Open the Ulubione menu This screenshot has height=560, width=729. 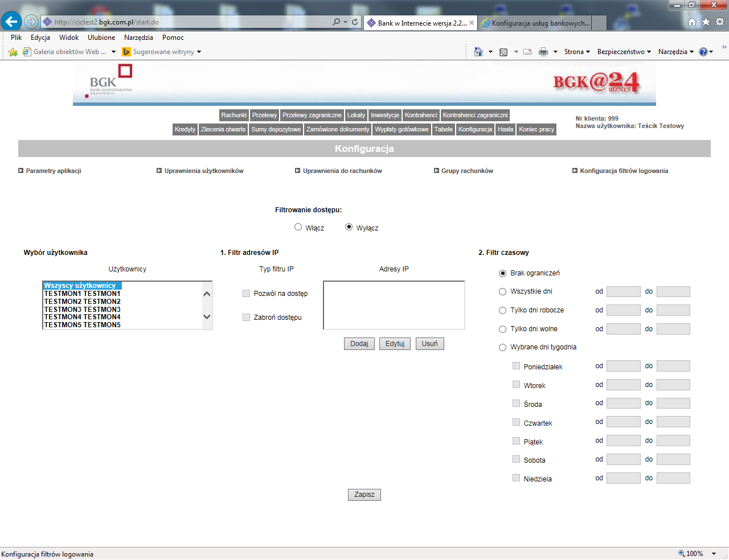(x=101, y=38)
